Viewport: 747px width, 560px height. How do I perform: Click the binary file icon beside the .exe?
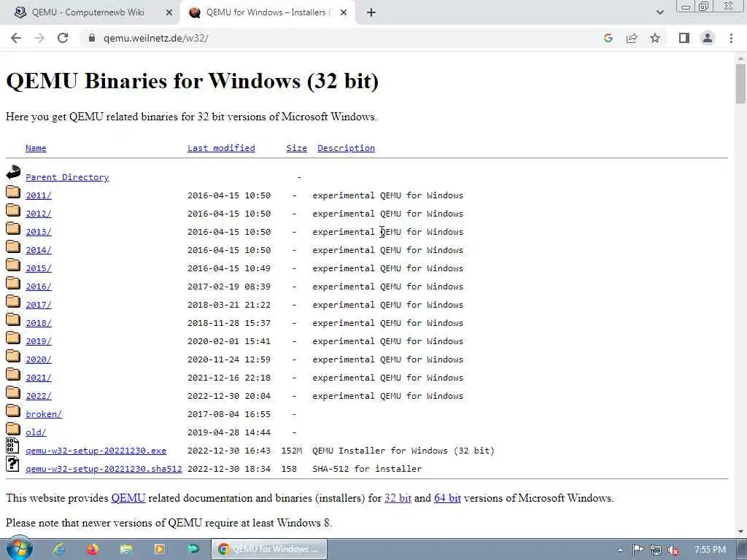click(12, 446)
